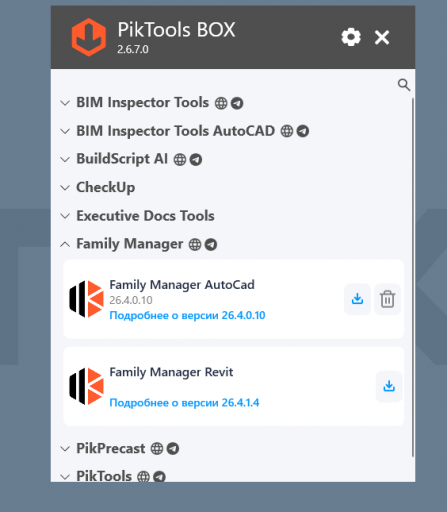Open BIM Inspector Tools AutoCAD Telegram icon
Screen dimensions: 447x512
click(303, 131)
